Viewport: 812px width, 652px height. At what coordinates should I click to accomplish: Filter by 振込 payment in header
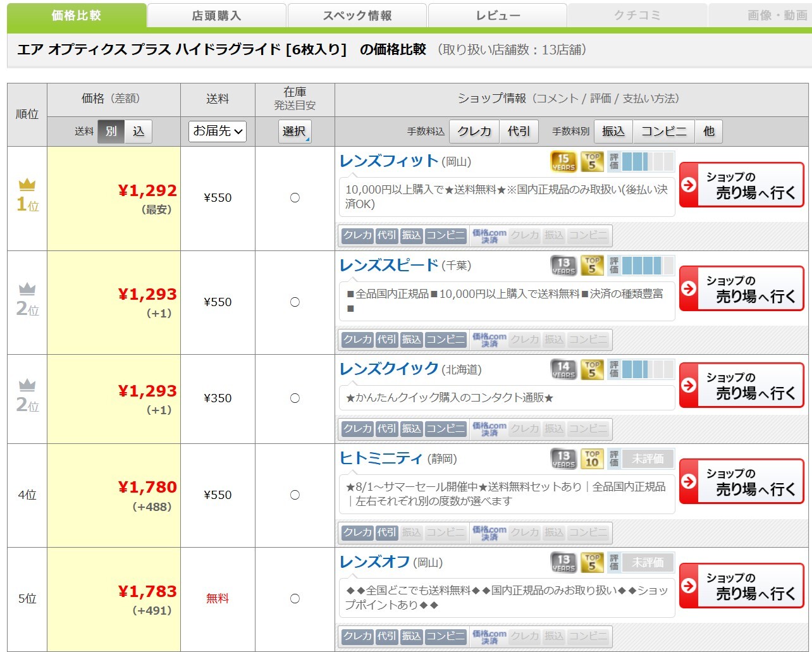613,131
